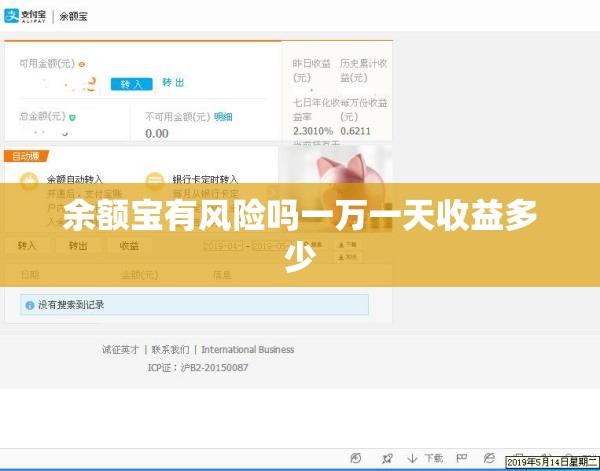Click the Alipay logo in header
The width and height of the screenshot is (600, 471).
click(x=25, y=16)
